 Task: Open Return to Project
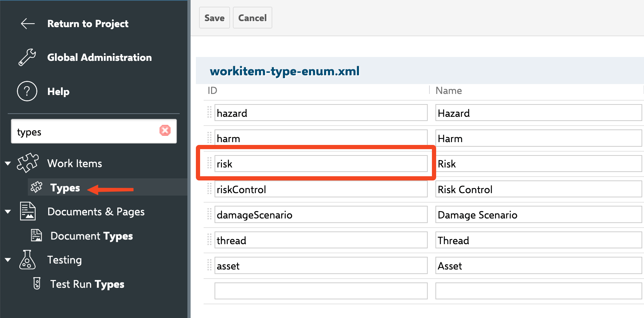tap(88, 24)
